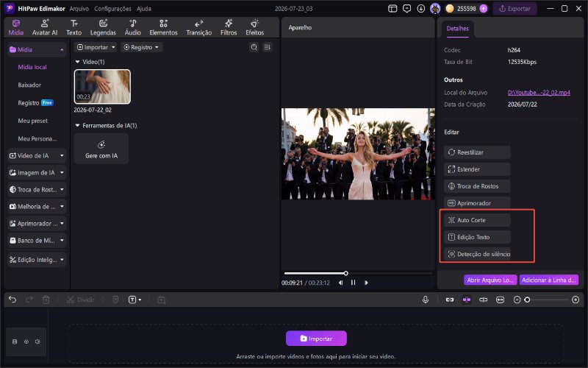Click the undo arrow in timeline toolbar
Screen dimensions: 588x368
[12, 300]
